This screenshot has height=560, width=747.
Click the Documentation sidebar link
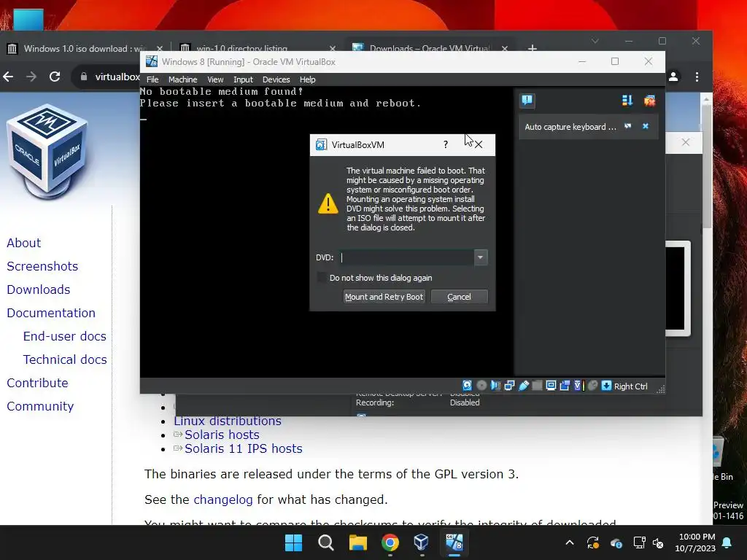(51, 313)
